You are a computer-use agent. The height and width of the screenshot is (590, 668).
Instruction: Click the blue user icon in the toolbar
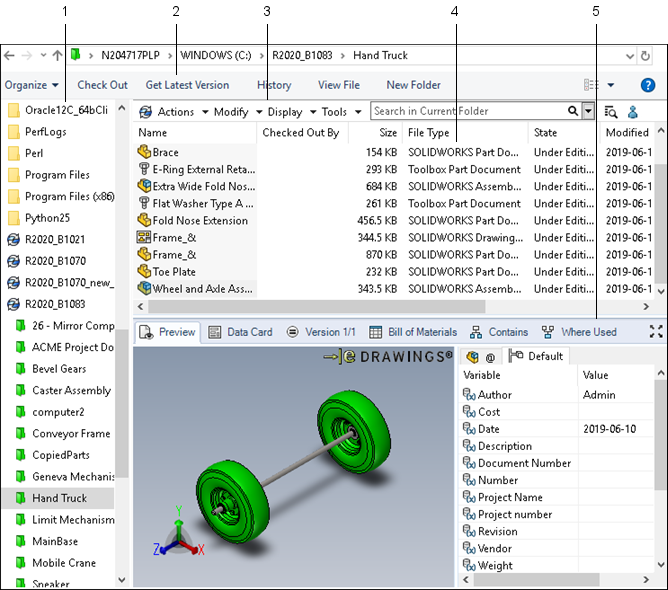(633, 112)
